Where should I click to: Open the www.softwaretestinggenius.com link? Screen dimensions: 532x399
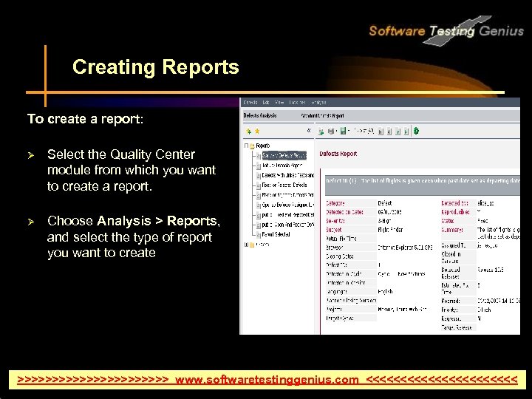(267, 379)
